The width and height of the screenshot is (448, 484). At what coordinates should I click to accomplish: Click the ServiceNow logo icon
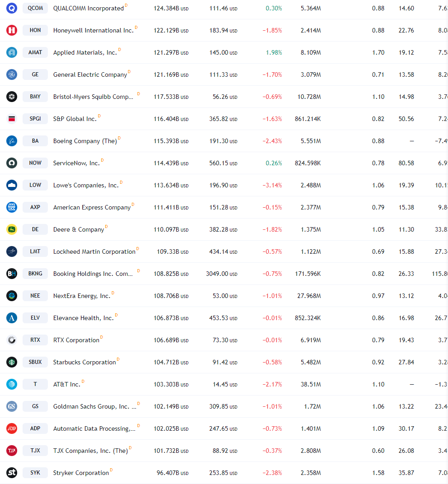pyautogui.click(x=12, y=163)
